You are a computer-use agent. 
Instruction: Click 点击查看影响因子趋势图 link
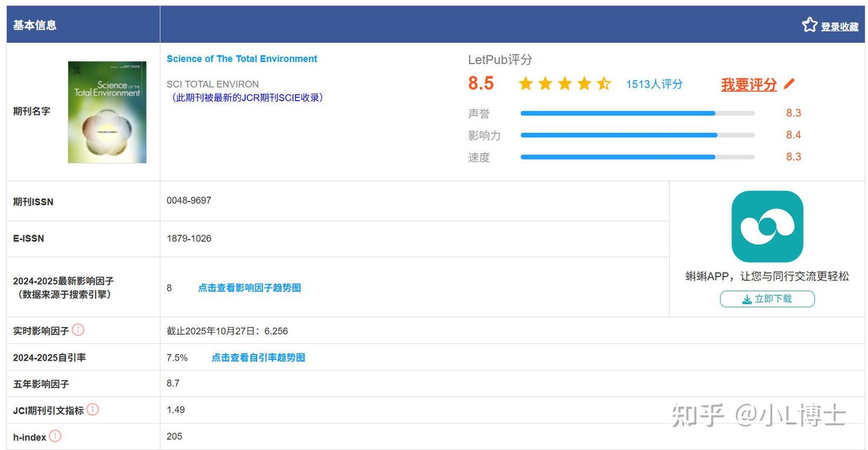pos(249,288)
